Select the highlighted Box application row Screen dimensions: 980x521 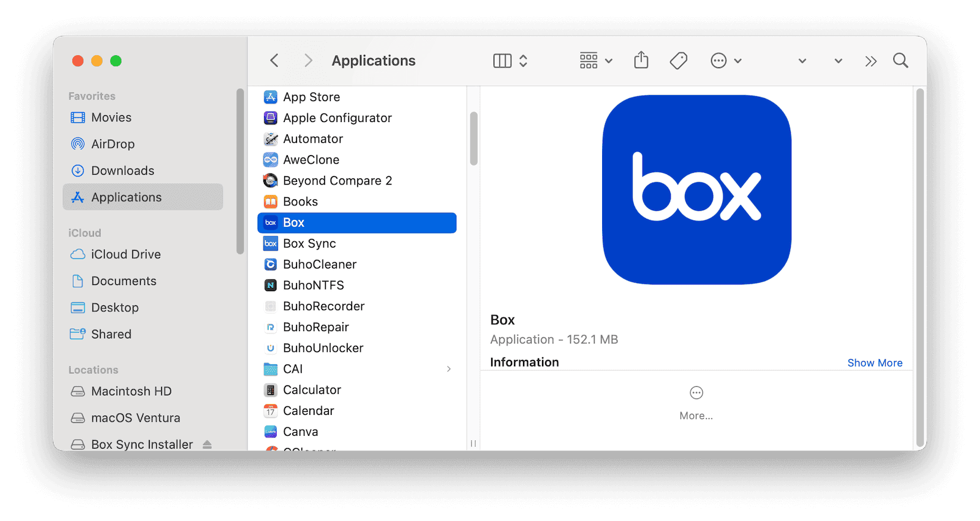(x=357, y=222)
